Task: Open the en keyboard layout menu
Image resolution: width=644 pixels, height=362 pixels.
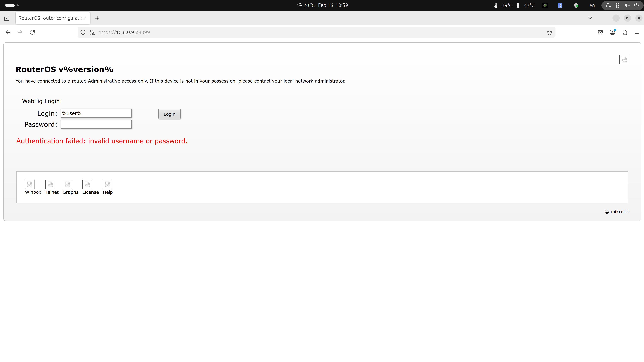Action: (592, 5)
